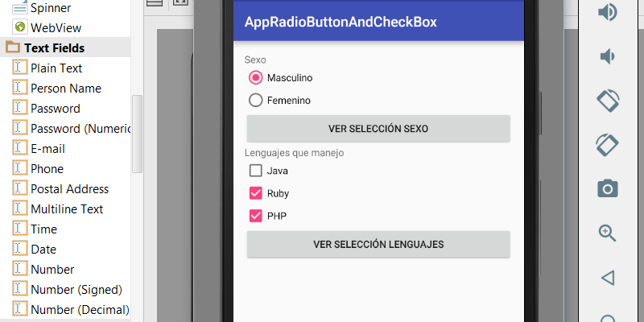Collapse the Text Fields palette category
644x322 pixels.
(13, 48)
